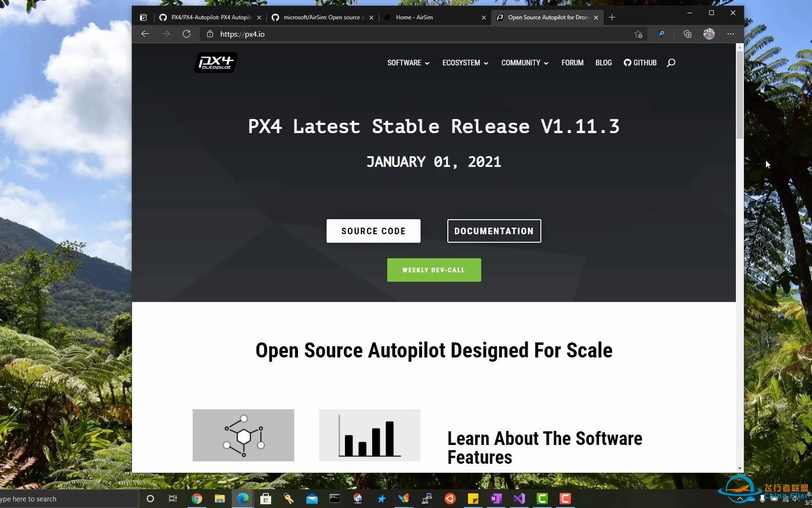
Task: Open Cortana circle in taskbar
Action: [x=150, y=499]
